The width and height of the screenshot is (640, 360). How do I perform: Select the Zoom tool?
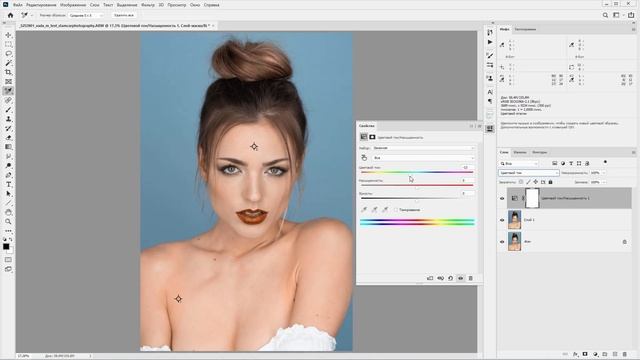pos(8,222)
